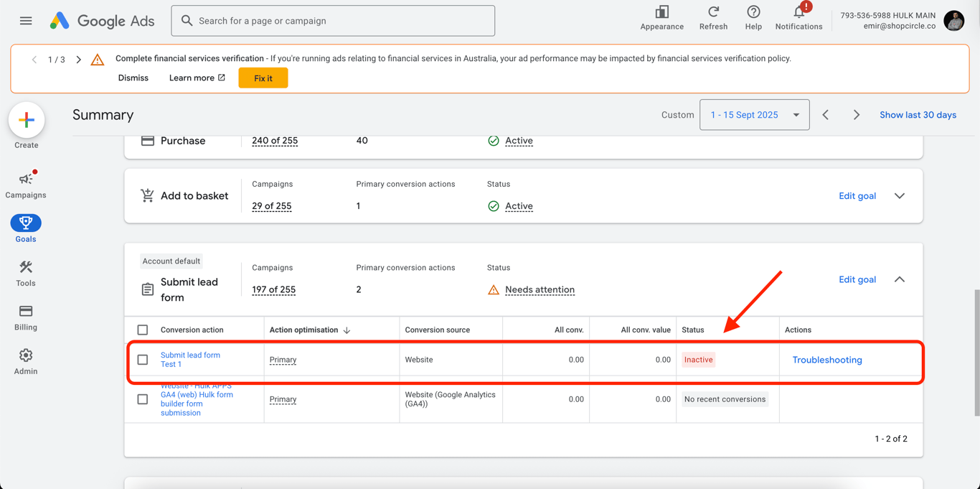Image resolution: width=980 pixels, height=489 pixels.
Task: Open Tools in the sidebar
Action: (x=26, y=274)
